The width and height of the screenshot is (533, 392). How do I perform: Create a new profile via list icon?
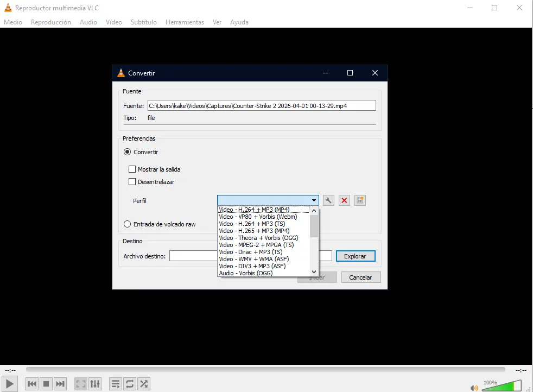(x=360, y=200)
